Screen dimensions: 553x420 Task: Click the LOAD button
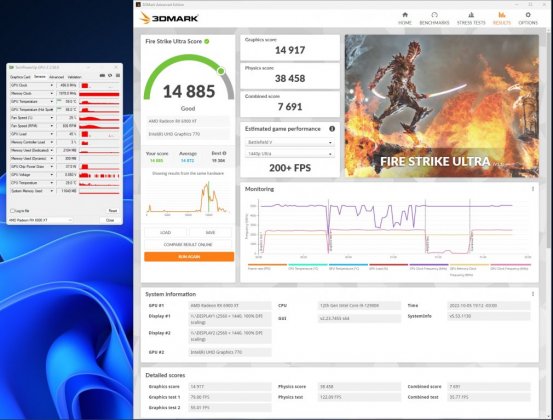[x=165, y=232]
